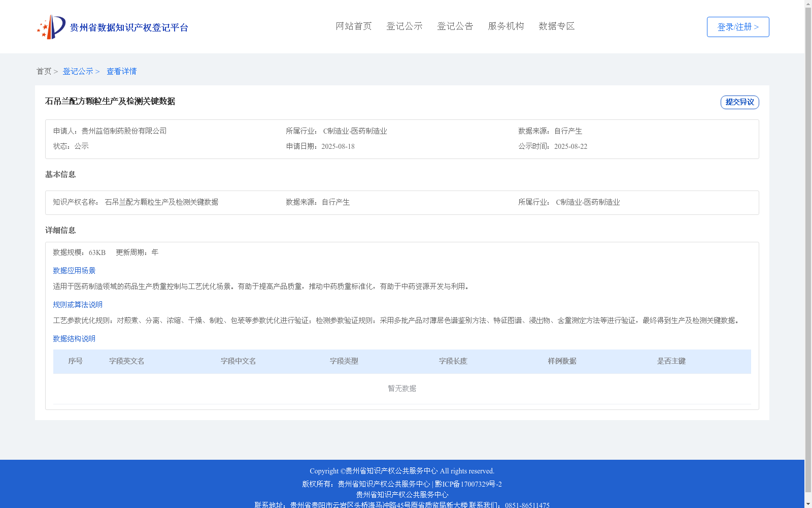
Task: Click ICP record 黔ICP备17007329号-2
Action: [468, 484]
